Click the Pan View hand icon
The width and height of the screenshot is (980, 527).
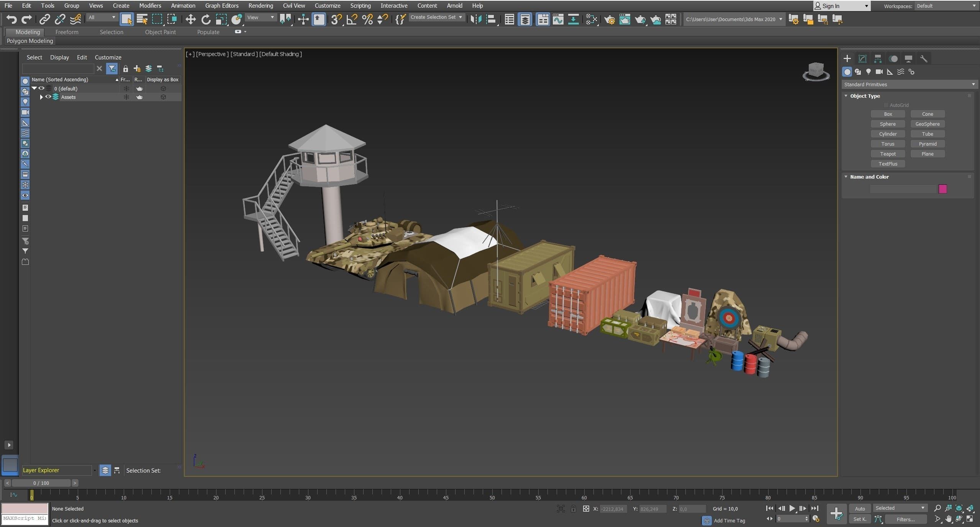(x=949, y=519)
